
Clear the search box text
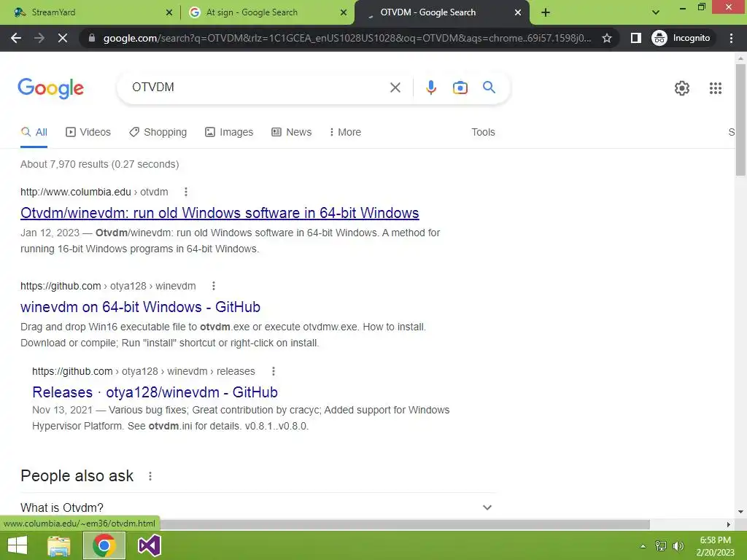coord(395,87)
